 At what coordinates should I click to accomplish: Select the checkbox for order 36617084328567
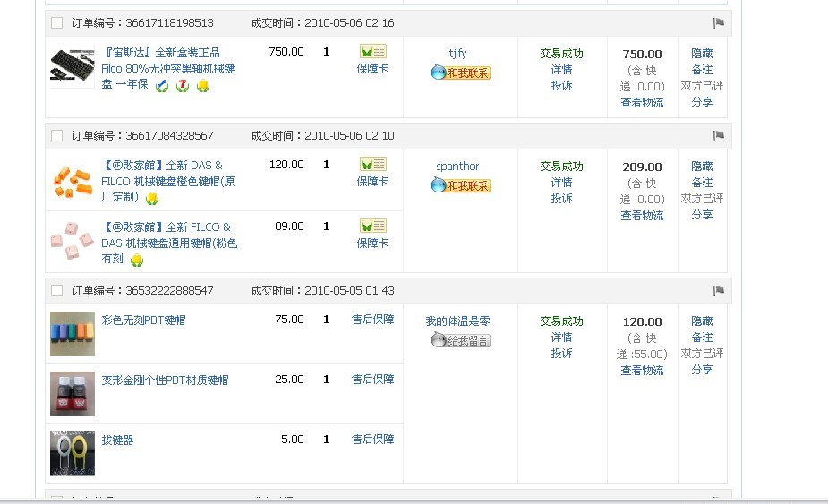click(x=57, y=136)
